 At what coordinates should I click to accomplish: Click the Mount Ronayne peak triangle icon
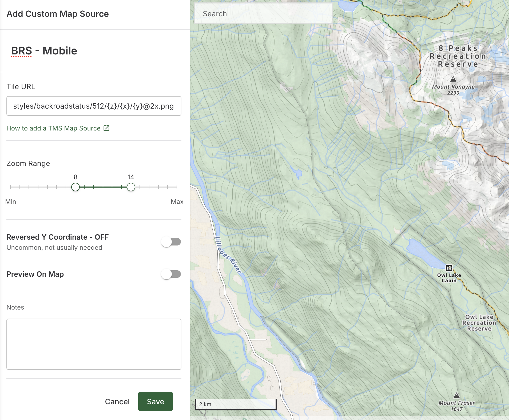point(453,79)
